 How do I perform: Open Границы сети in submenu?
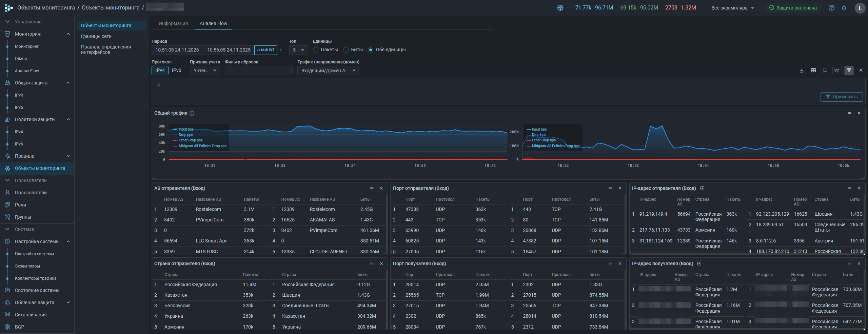[x=96, y=36]
